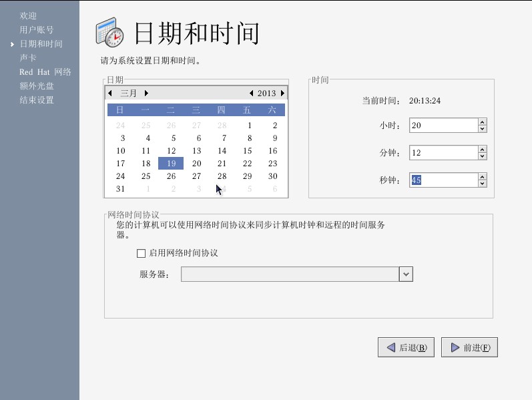Select March 31 in the calendar
This screenshot has width=532, height=400.
120,189
